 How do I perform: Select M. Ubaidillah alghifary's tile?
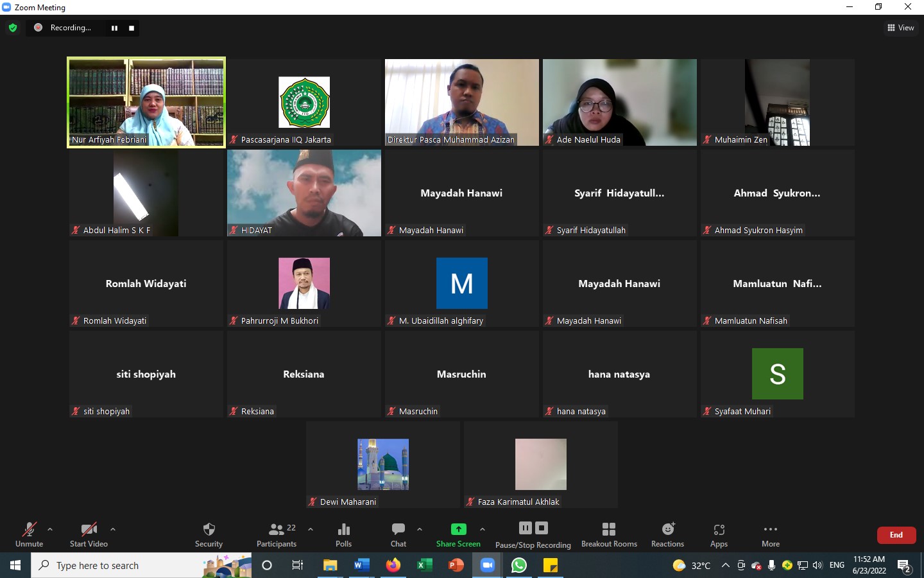[462, 283]
